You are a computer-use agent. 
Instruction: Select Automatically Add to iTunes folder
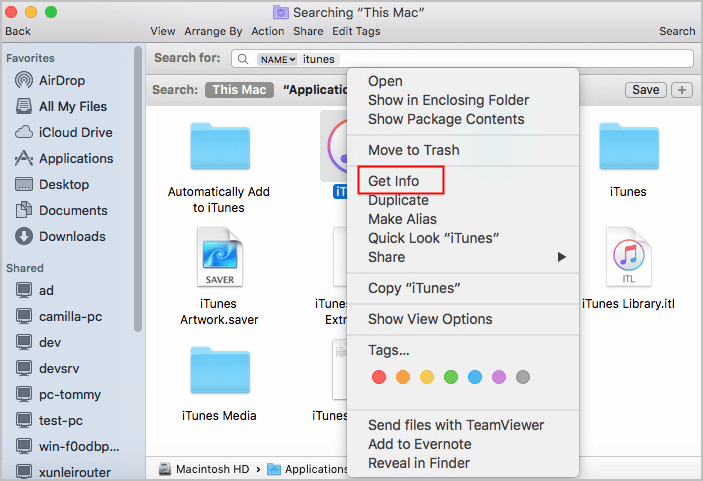(x=219, y=168)
